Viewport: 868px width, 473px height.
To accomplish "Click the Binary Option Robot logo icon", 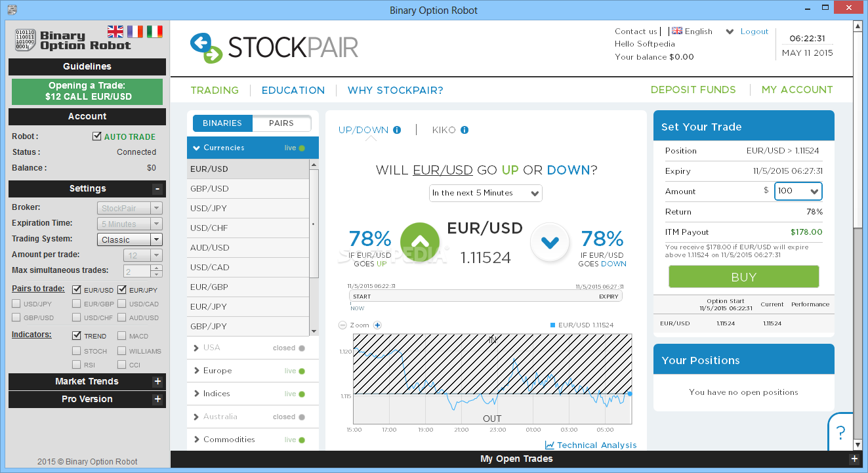I will 25,40.
